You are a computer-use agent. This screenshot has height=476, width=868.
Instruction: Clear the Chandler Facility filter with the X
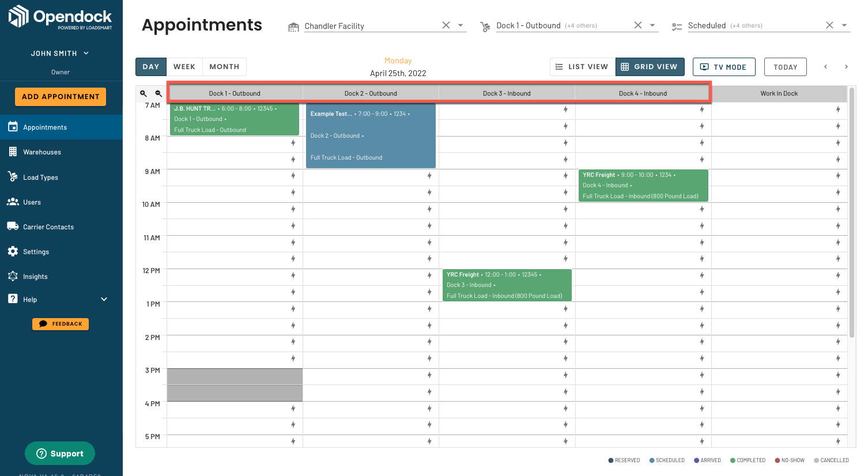447,25
